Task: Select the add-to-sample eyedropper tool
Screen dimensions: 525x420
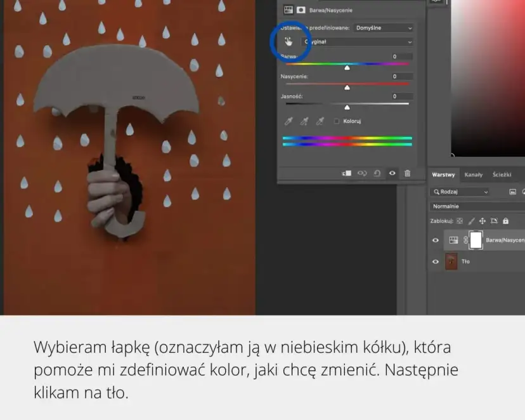Action: [x=303, y=122]
